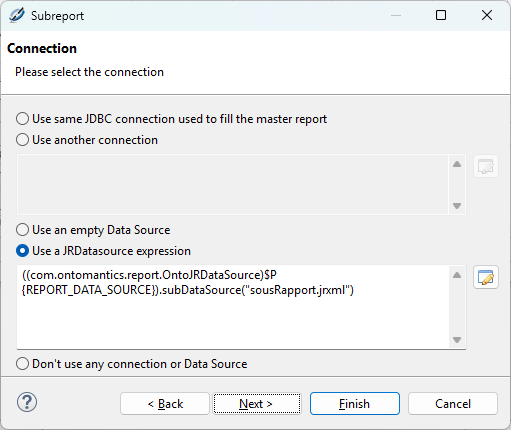Open expression editor for JRDatasource expression
This screenshot has height=430, width=511.
tap(486, 277)
